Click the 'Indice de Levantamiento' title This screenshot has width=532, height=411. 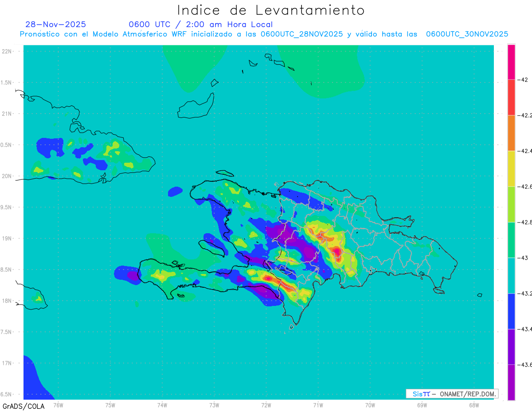(x=271, y=10)
